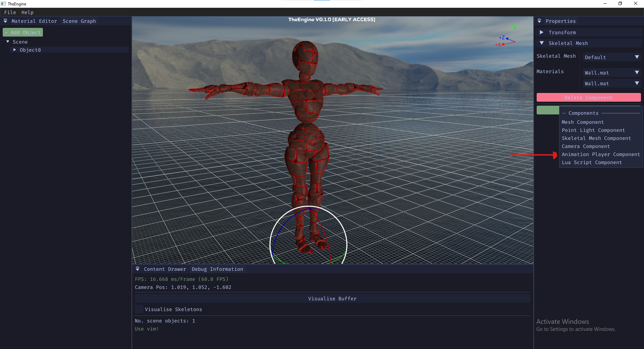The height and width of the screenshot is (349, 644).
Task: Click the Add Object button
Action: point(23,33)
